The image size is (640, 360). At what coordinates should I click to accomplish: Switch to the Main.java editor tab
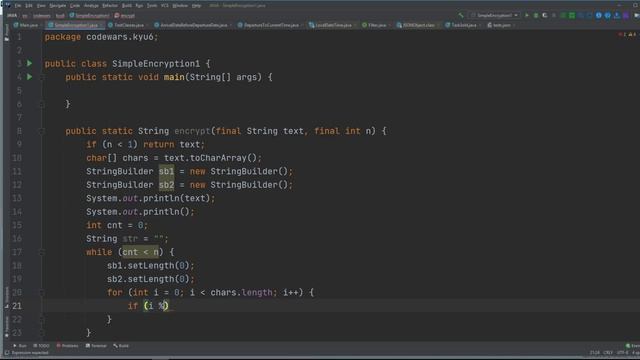[26, 25]
